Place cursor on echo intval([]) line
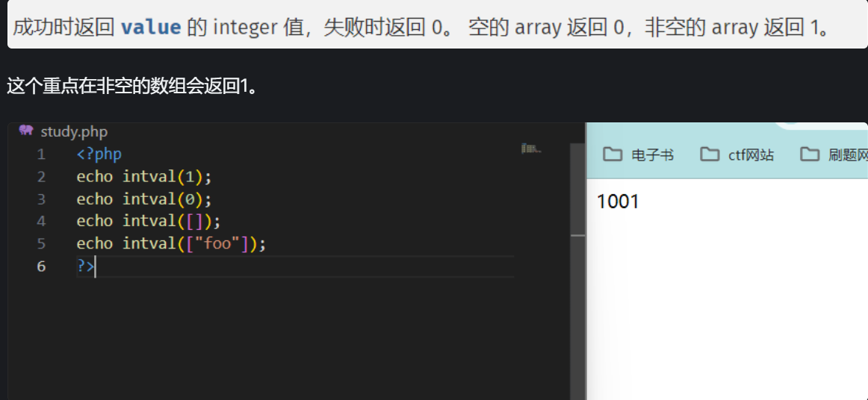The width and height of the screenshot is (868, 400). (149, 222)
